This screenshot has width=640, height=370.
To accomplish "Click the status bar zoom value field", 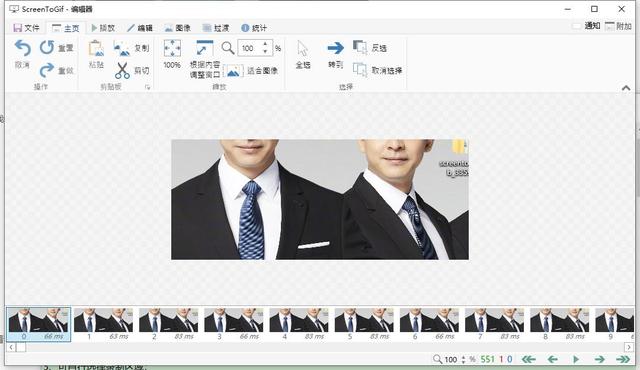I will (x=451, y=359).
